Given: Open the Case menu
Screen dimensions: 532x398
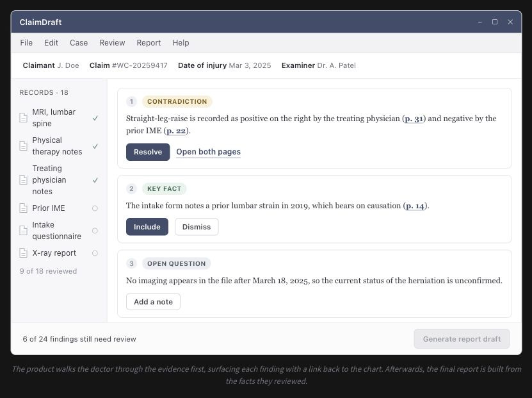Looking at the screenshot, I should click(x=79, y=43).
